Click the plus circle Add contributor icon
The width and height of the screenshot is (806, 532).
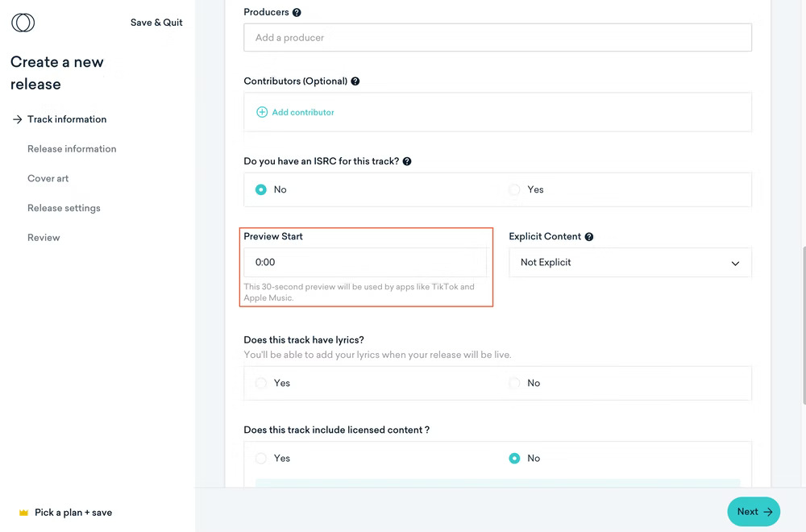click(x=262, y=112)
